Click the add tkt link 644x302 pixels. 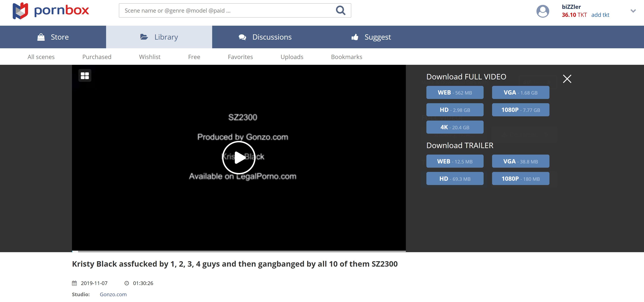click(600, 15)
